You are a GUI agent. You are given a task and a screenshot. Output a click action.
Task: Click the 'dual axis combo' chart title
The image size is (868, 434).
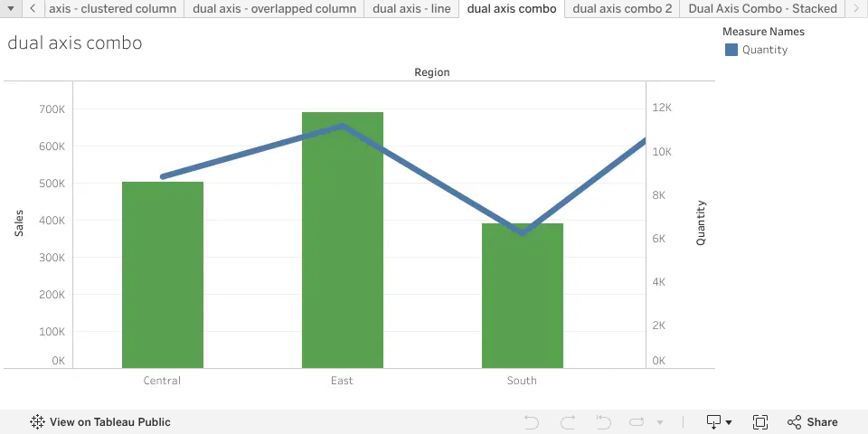[x=75, y=42]
